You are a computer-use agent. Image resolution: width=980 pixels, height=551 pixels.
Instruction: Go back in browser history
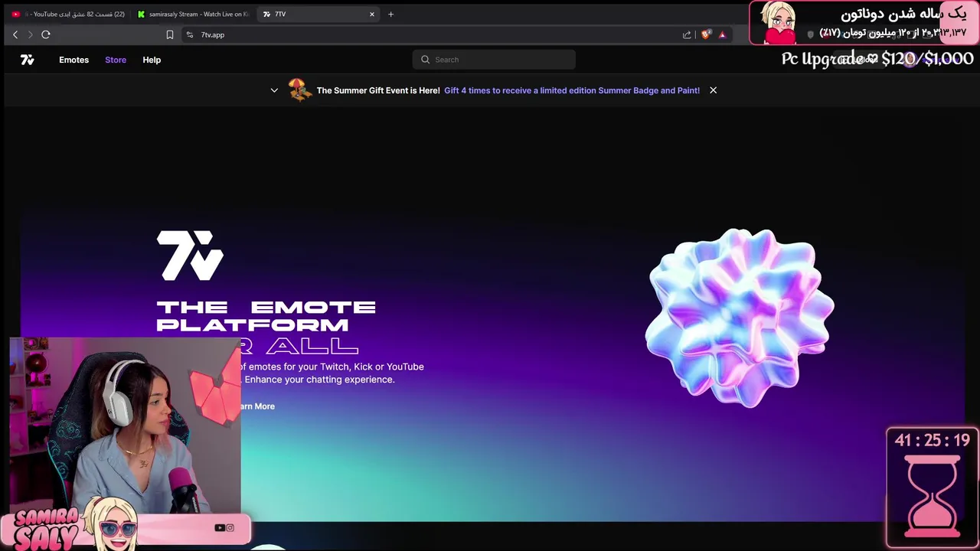15,34
